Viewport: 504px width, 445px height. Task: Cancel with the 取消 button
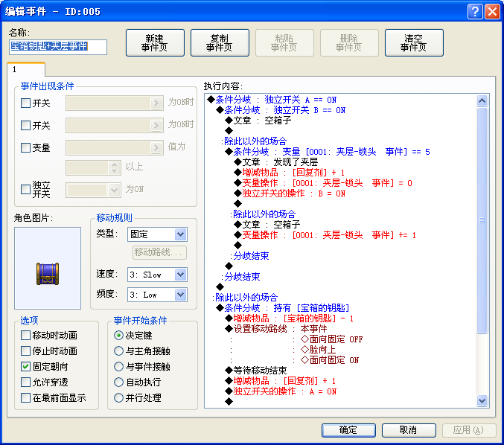tap(409, 430)
